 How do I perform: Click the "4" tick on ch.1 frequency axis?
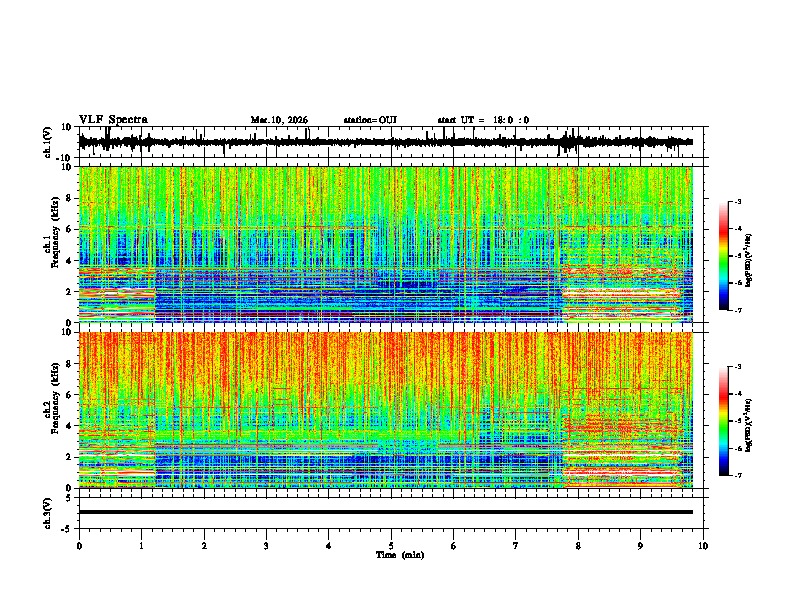pos(69,261)
